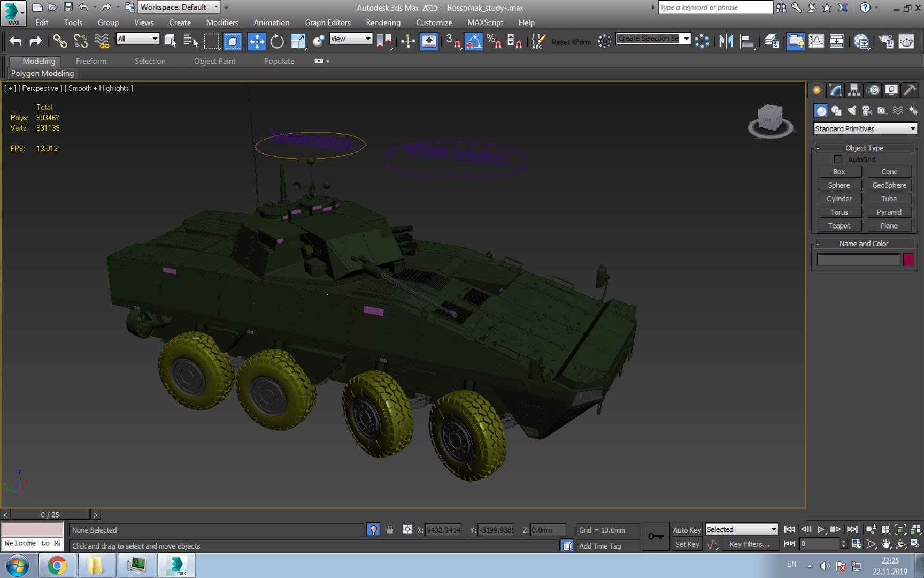Image resolution: width=924 pixels, height=578 pixels.
Task: Click the Unlink Selection icon
Action: pyautogui.click(x=81, y=41)
